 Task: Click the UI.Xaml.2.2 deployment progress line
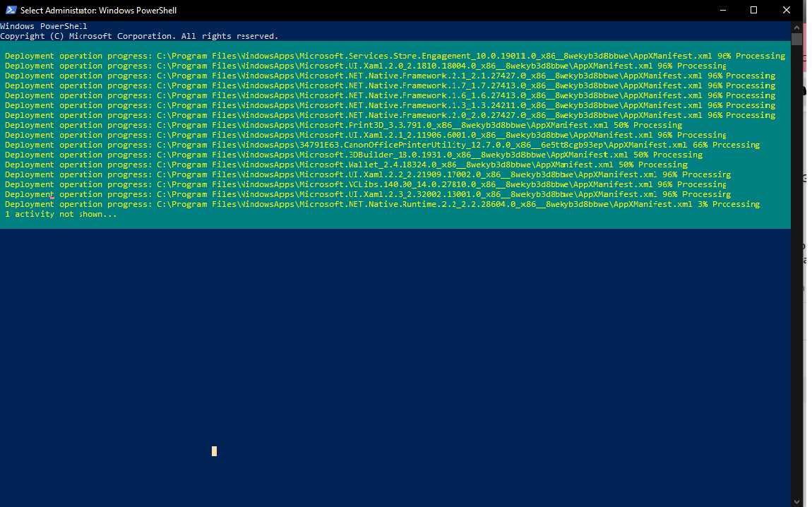pos(368,174)
